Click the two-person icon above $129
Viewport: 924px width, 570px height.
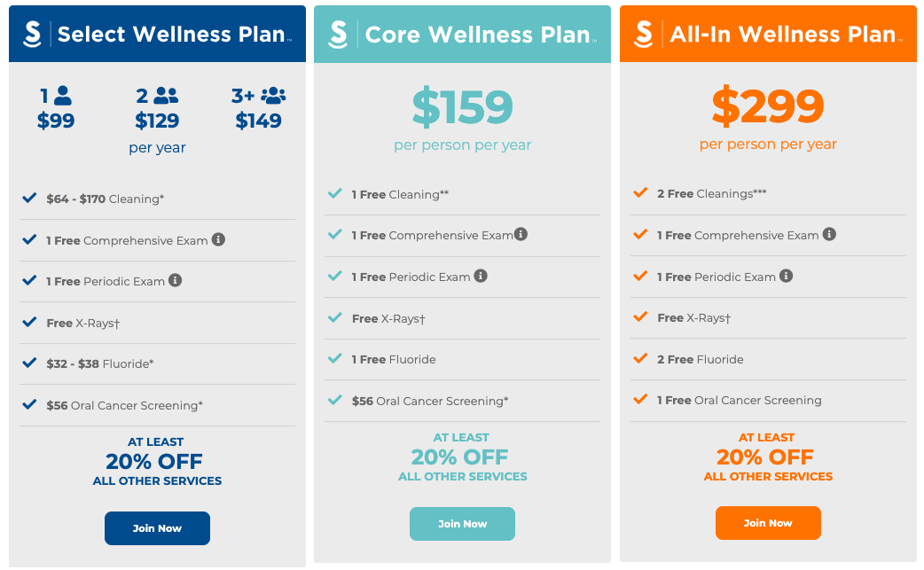pos(166,96)
